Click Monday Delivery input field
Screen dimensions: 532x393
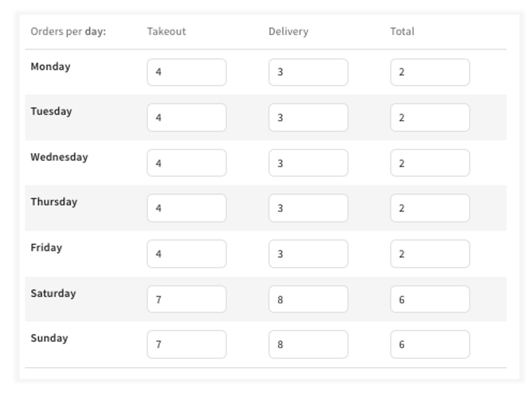click(307, 72)
